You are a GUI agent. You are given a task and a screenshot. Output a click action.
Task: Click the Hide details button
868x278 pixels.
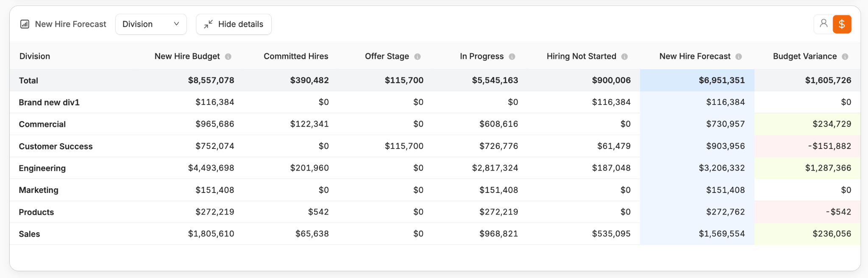(234, 24)
